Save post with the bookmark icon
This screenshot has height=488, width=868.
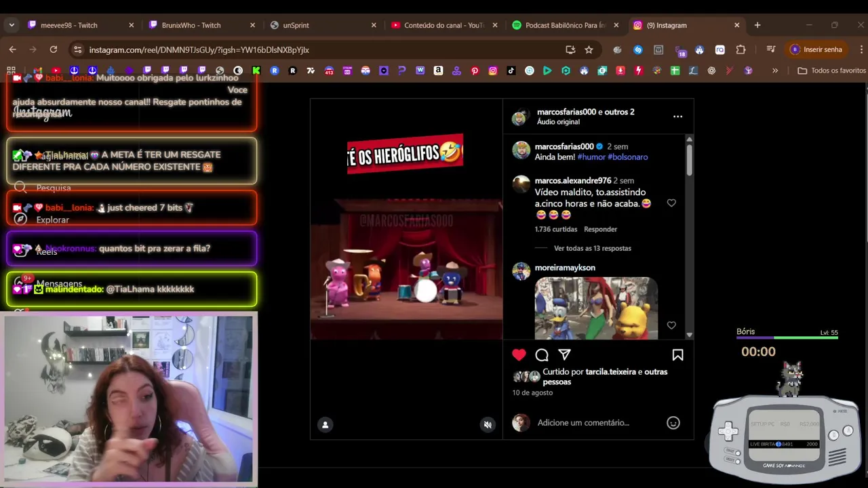(x=677, y=354)
